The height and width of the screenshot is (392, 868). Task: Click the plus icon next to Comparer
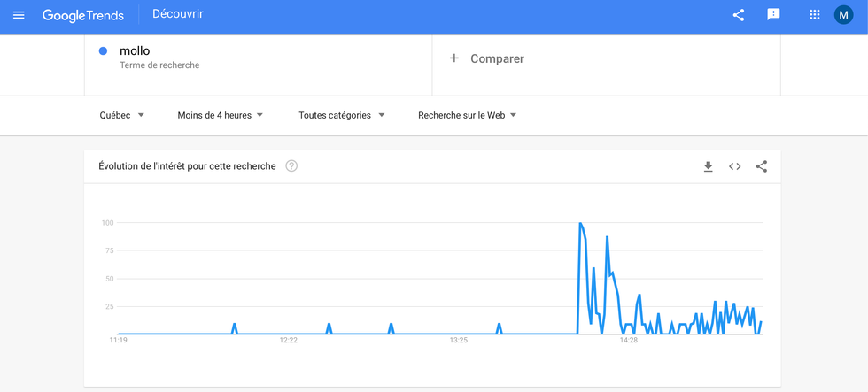point(454,58)
